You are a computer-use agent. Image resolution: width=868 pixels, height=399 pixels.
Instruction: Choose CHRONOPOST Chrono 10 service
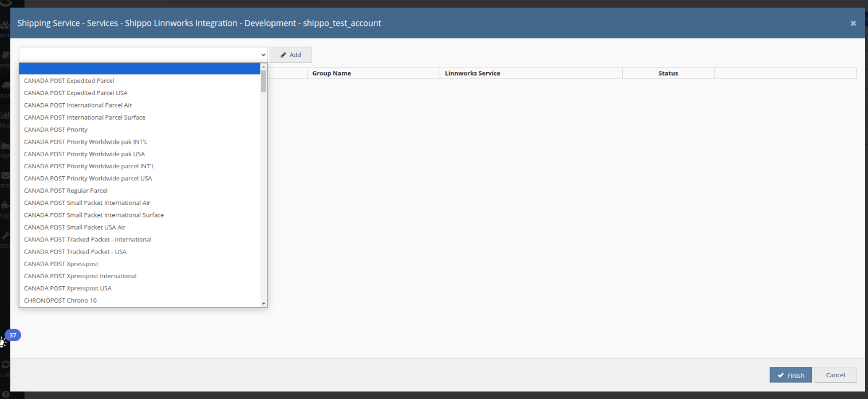[140, 301]
